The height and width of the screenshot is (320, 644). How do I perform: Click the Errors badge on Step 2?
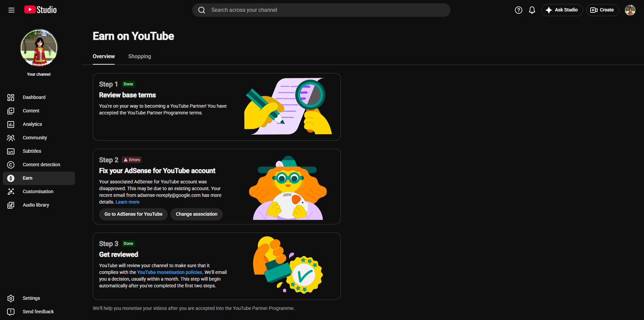[x=132, y=160]
